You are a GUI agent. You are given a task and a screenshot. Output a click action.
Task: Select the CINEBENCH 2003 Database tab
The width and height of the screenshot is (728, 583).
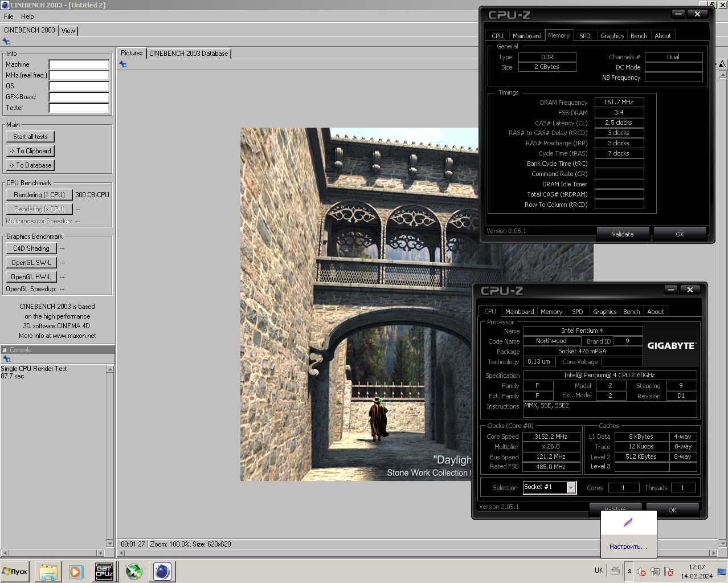(189, 54)
